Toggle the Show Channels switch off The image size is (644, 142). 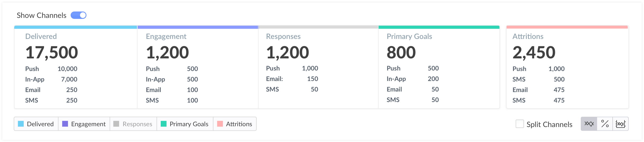coord(79,15)
